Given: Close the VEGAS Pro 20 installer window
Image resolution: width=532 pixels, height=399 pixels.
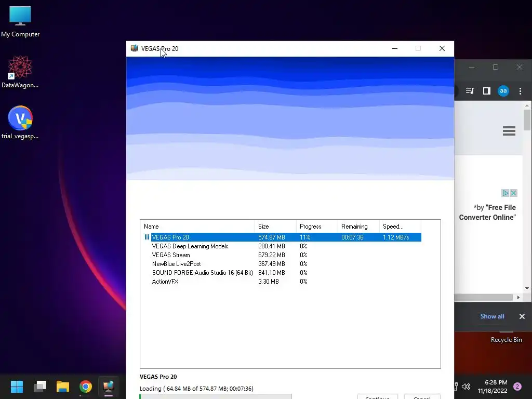Looking at the screenshot, I should click(442, 48).
